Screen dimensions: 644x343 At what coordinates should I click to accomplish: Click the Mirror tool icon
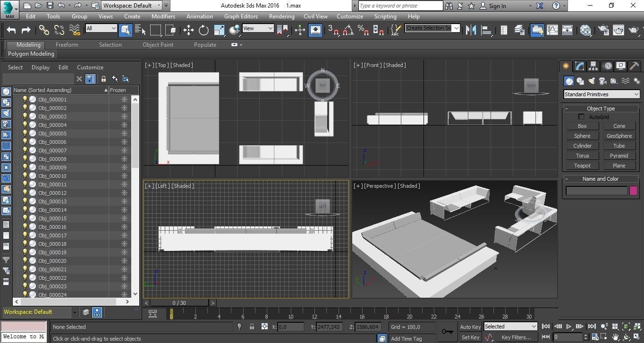pyautogui.click(x=471, y=30)
